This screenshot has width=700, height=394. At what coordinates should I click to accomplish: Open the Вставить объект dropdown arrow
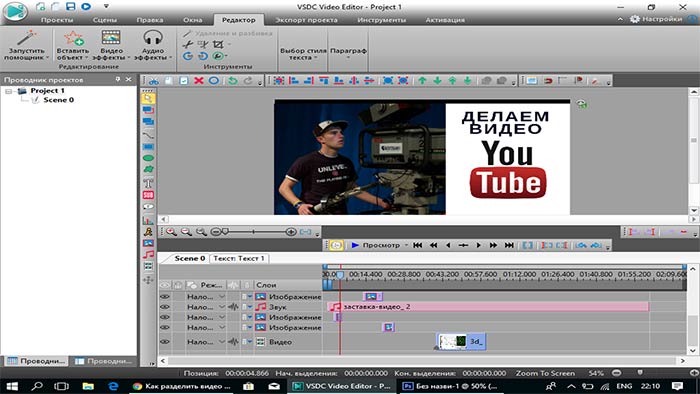[87, 58]
